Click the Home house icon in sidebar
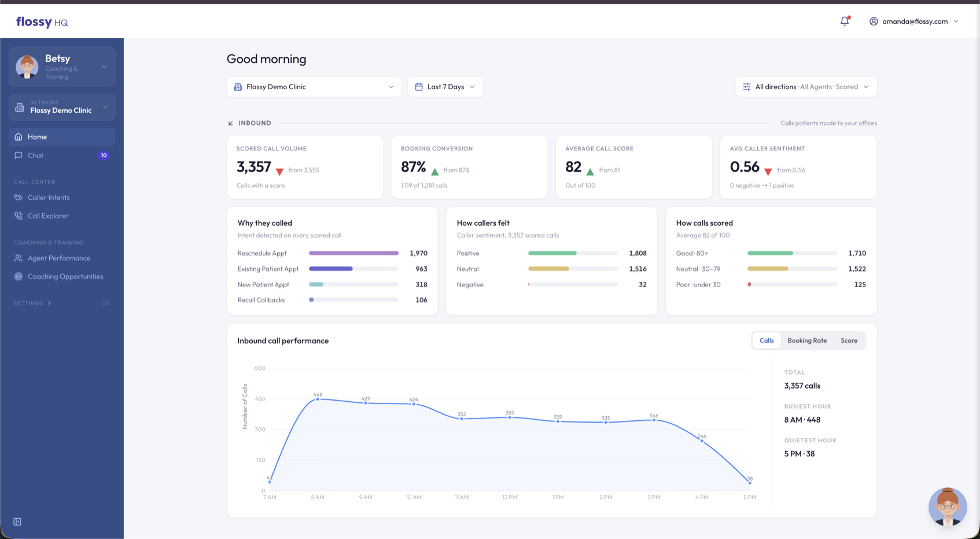 19,137
